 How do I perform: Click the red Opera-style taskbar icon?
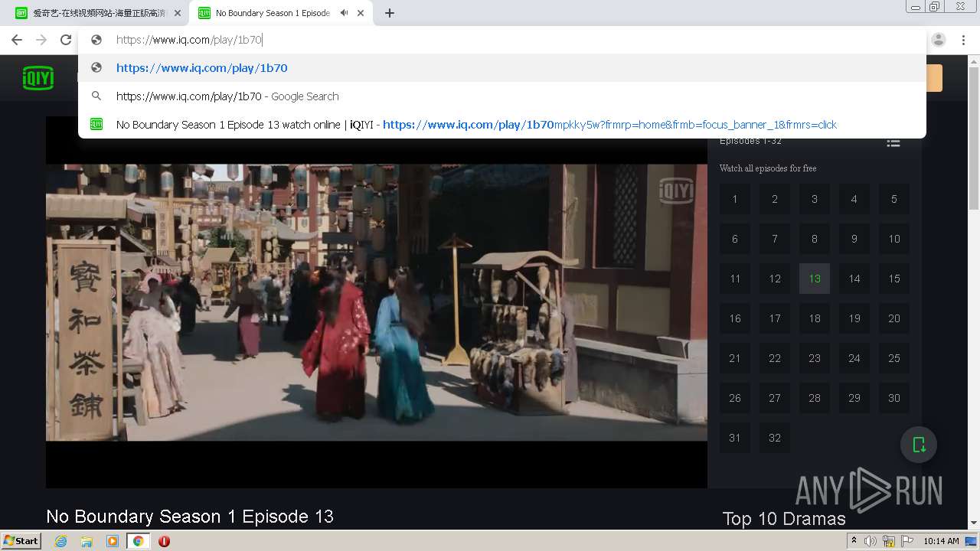[x=164, y=541]
